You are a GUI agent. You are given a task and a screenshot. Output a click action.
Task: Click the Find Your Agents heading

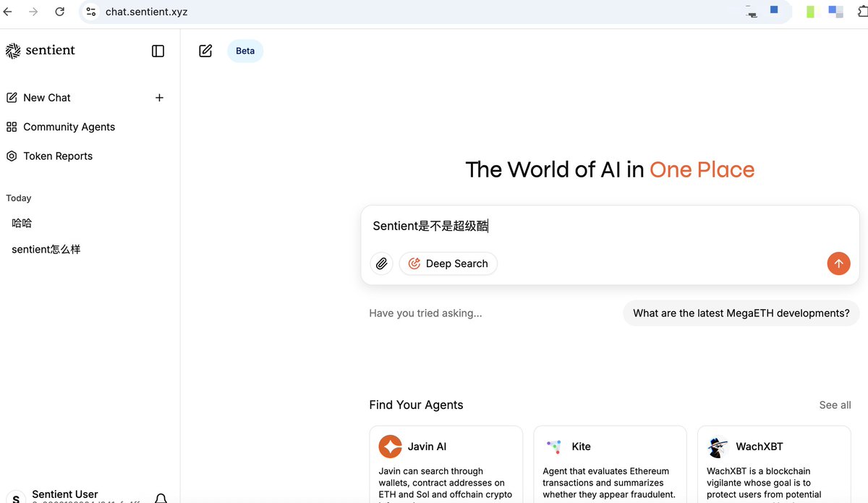[416, 405]
